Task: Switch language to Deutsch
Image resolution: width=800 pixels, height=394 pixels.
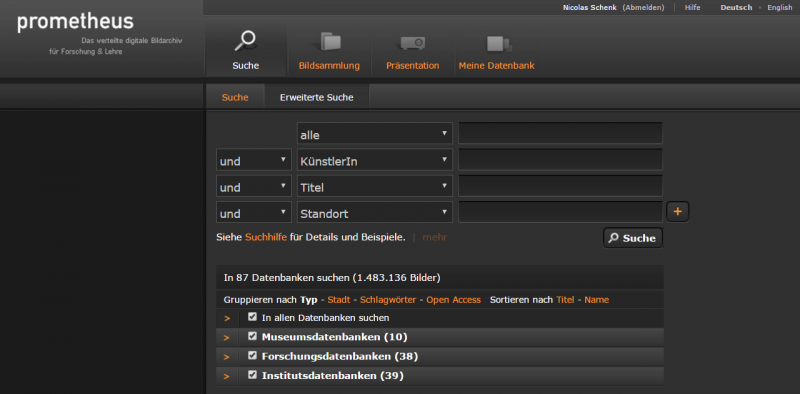Action: pyautogui.click(x=736, y=8)
